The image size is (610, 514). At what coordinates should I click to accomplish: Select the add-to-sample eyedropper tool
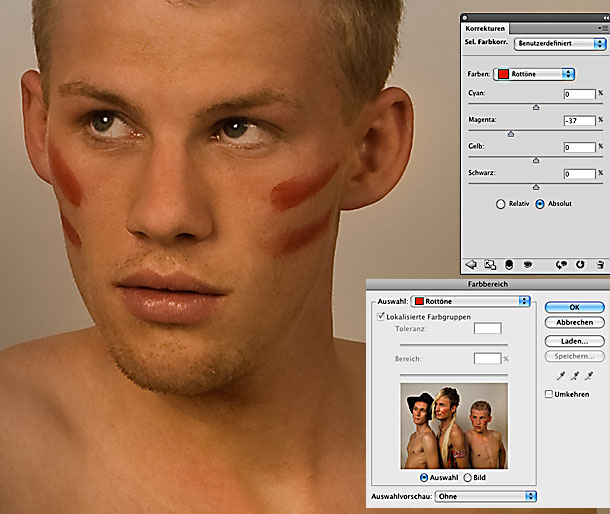[x=575, y=375]
